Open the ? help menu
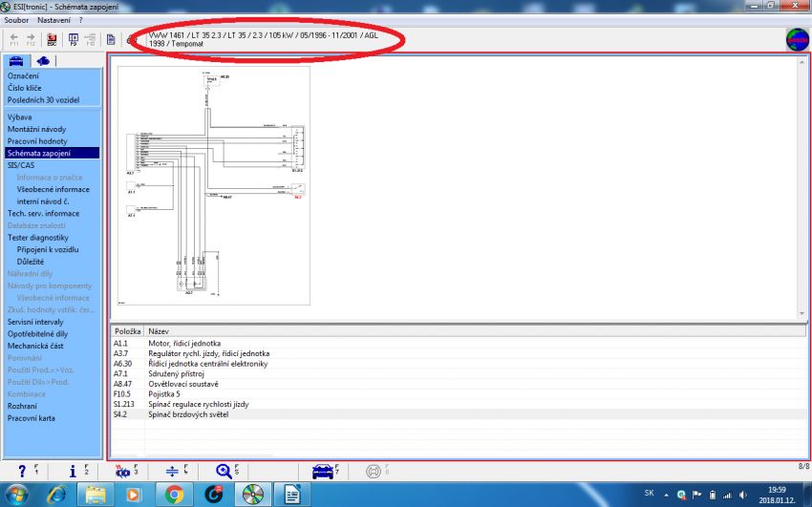 coord(81,20)
